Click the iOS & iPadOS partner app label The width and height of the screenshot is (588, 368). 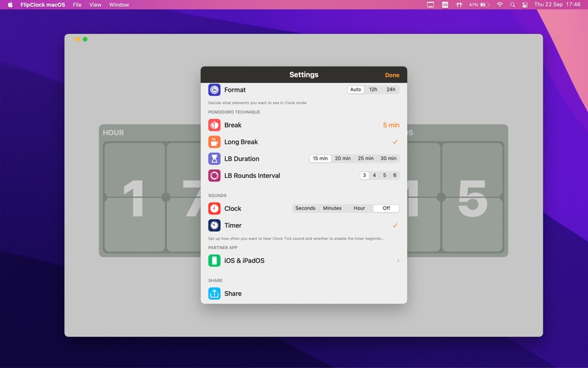(x=244, y=261)
